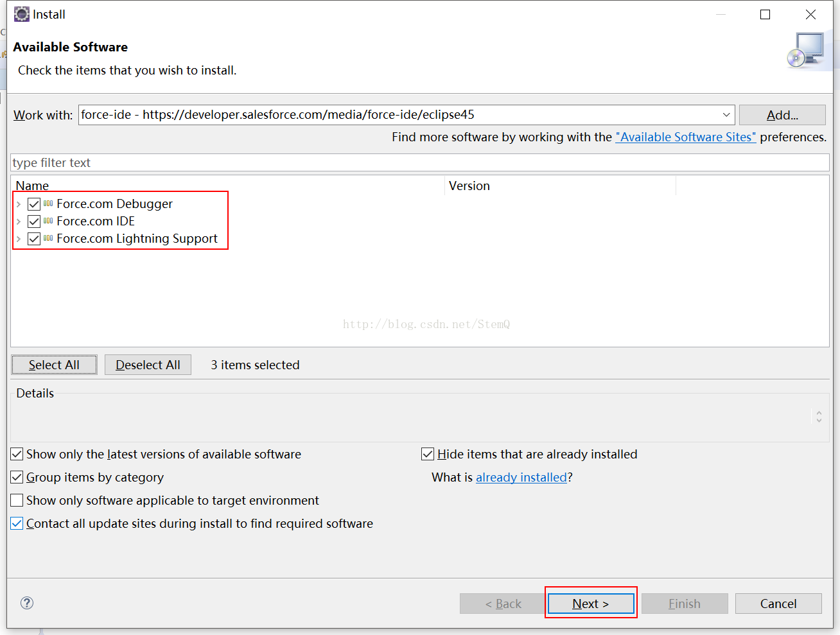This screenshot has height=635, width=840.
Task: Open the Available Software Sites link
Action: pyautogui.click(x=685, y=137)
